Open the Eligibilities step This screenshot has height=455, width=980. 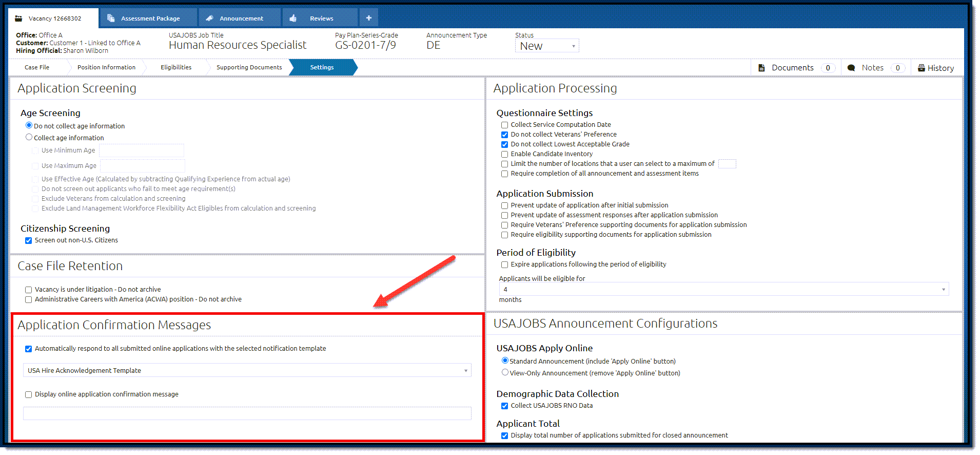coord(176,67)
